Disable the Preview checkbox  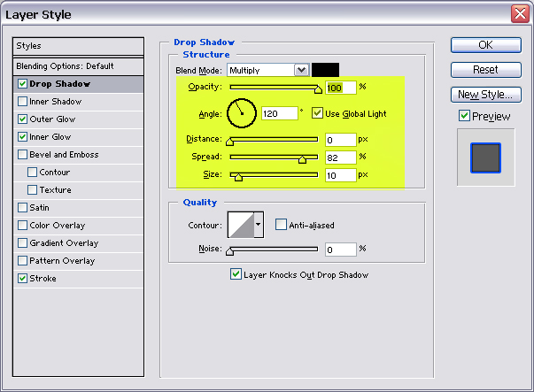point(464,116)
